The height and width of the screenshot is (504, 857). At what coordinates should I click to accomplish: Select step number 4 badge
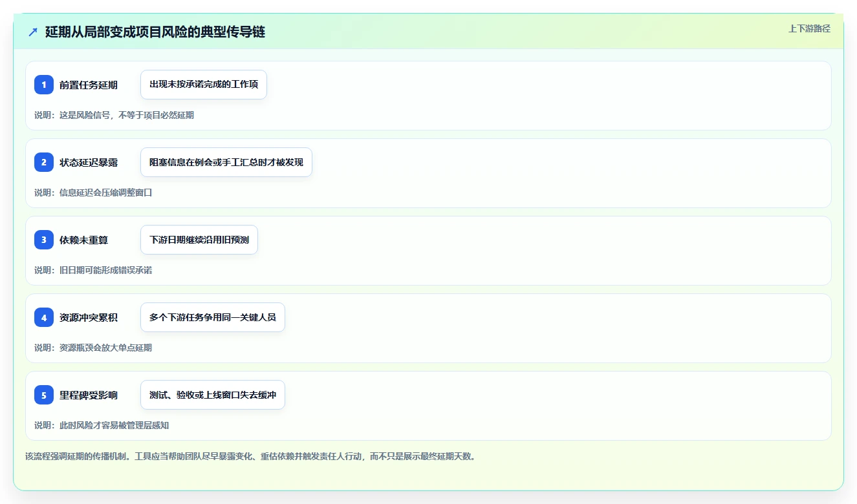[x=44, y=317]
